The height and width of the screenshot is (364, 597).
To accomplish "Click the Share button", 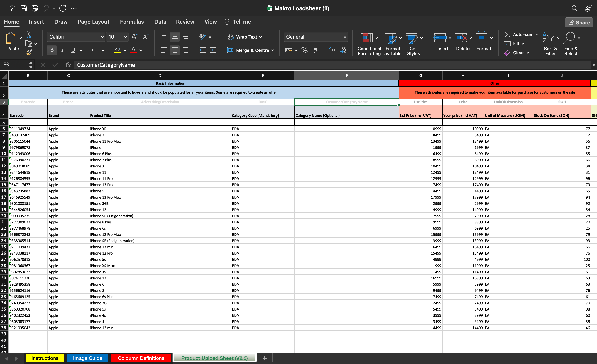I will [579, 23].
